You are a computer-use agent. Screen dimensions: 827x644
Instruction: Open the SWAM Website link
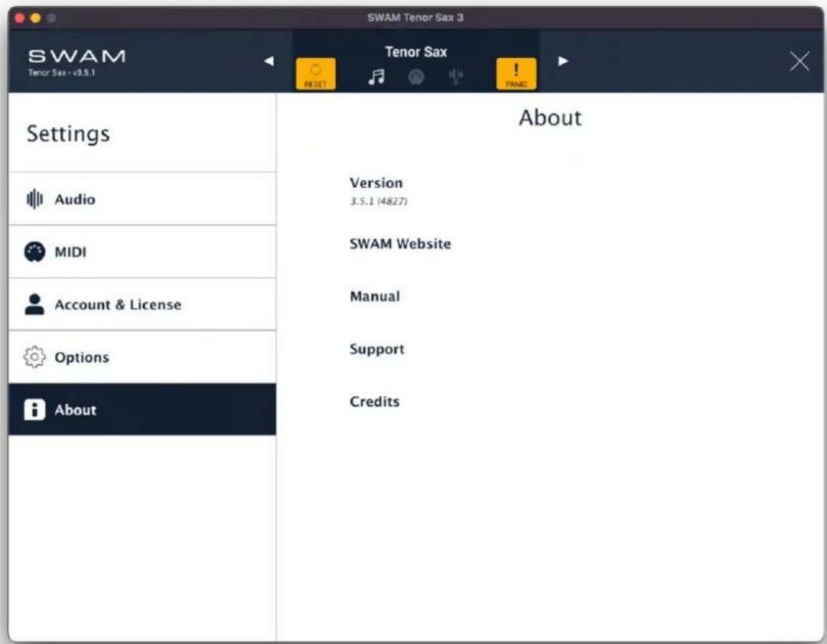click(x=400, y=244)
